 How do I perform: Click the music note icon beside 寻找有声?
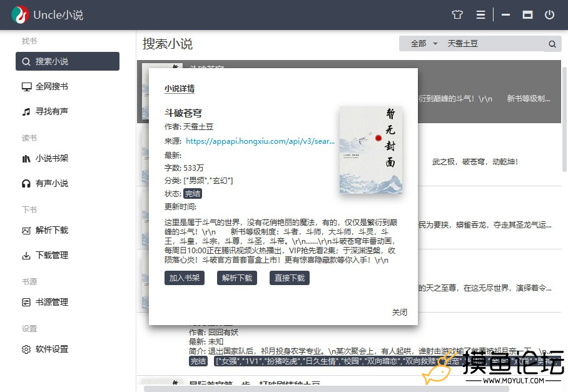coord(26,112)
